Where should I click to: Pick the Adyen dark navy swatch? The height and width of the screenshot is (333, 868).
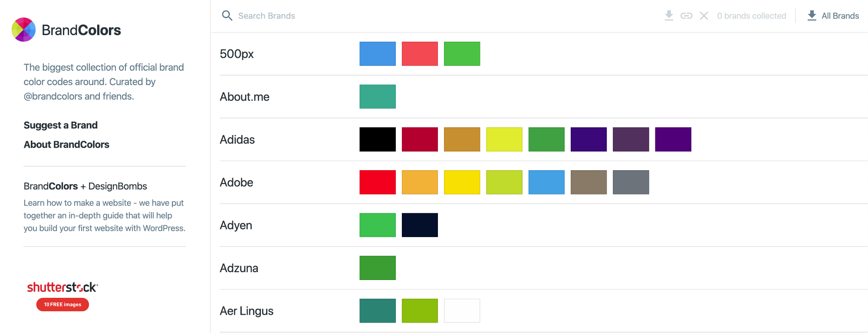click(420, 225)
